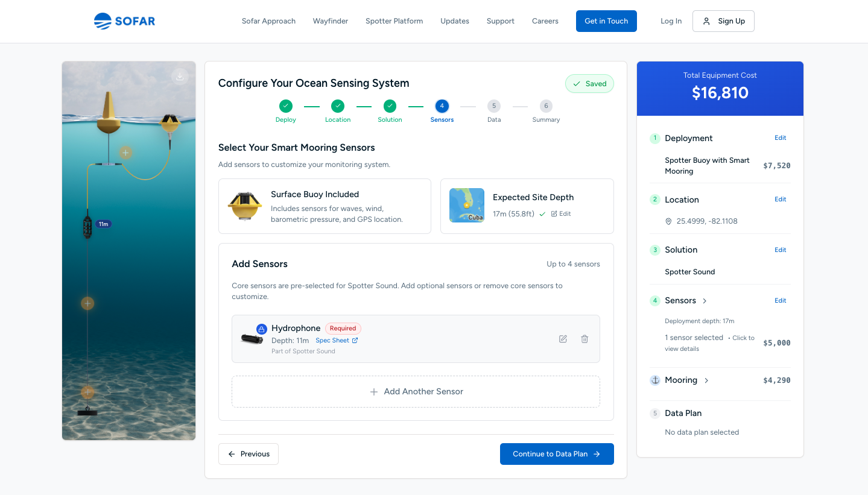The width and height of the screenshot is (868, 495).
Task: Download the mooring illustration image
Action: pos(180,76)
